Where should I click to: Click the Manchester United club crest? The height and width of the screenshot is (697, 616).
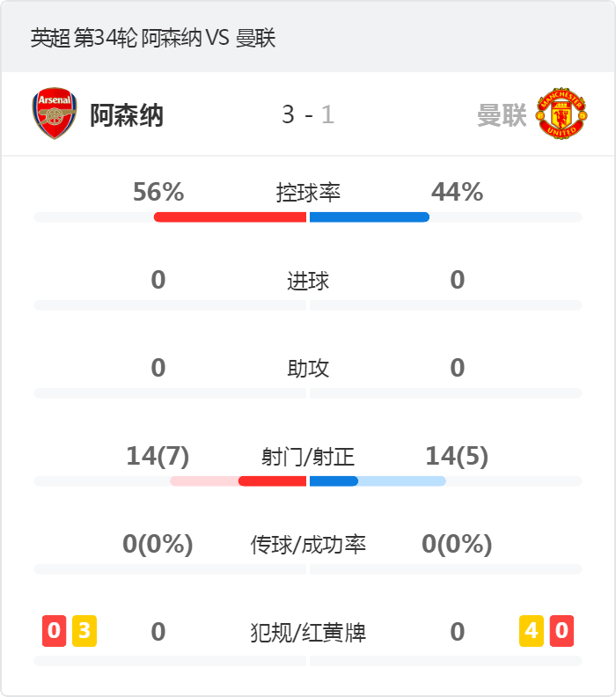[x=561, y=114]
